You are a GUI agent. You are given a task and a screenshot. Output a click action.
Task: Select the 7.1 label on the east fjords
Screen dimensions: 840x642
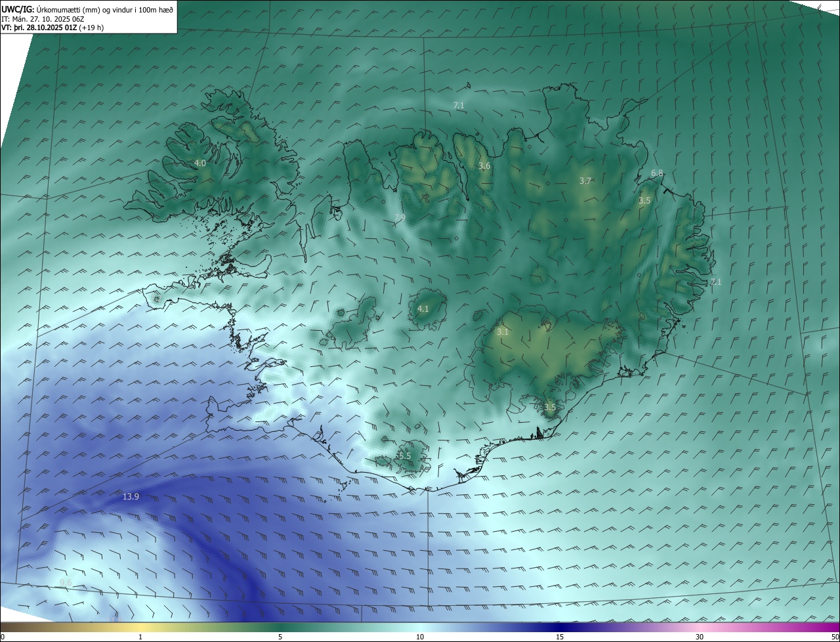coord(715,282)
